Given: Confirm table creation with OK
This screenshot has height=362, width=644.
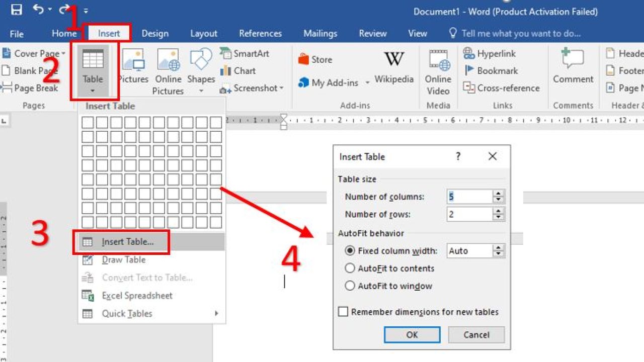Looking at the screenshot, I should pyautogui.click(x=412, y=335).
